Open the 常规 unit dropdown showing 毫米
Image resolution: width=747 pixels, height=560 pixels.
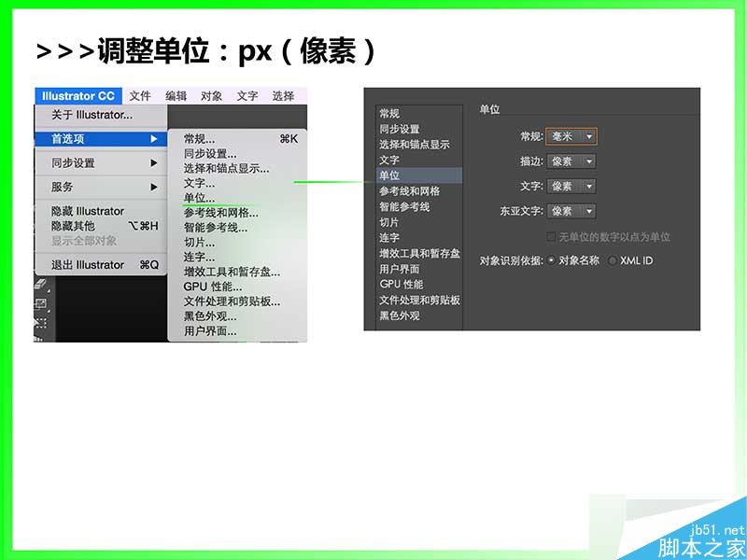click(571, 136)
